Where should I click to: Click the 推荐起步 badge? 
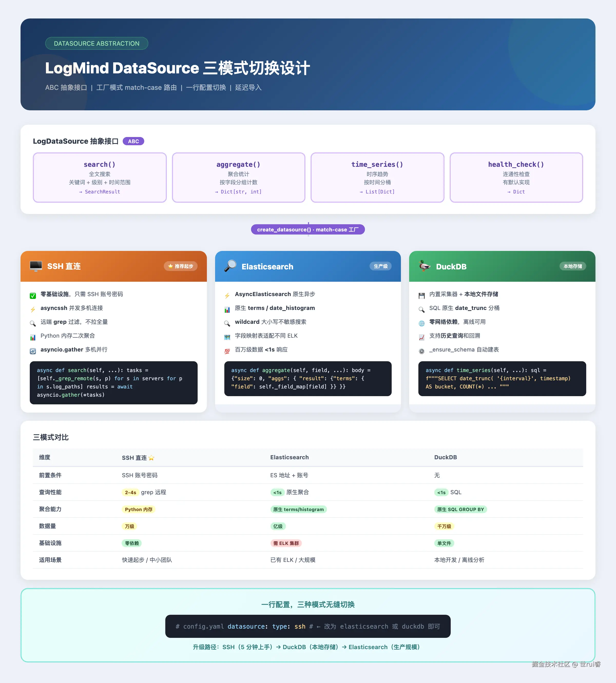[181, 266]
